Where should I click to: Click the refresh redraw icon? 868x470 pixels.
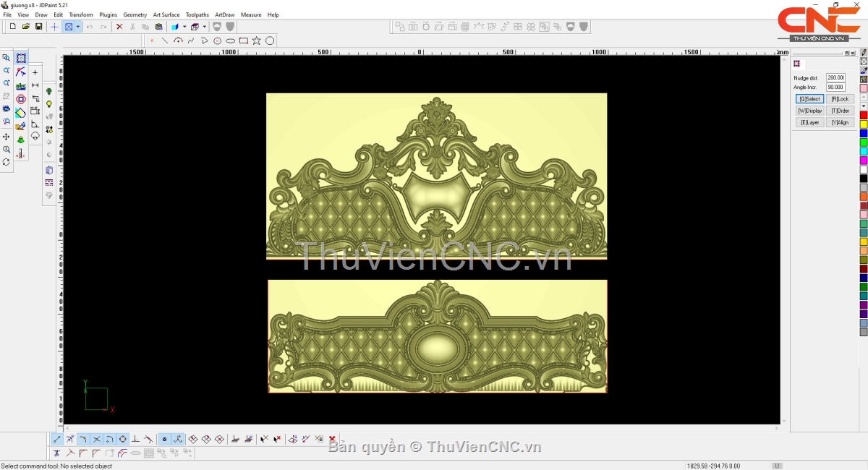click(7, 162)
